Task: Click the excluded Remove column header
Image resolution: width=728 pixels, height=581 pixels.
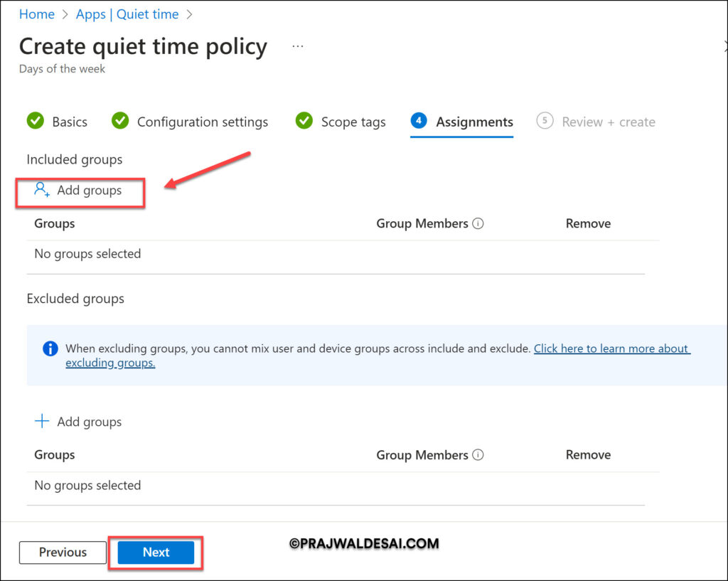Action: point(588,454)
